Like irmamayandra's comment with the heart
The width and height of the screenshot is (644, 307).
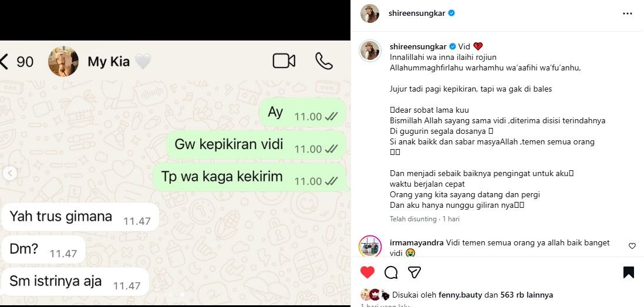(632, 247)
